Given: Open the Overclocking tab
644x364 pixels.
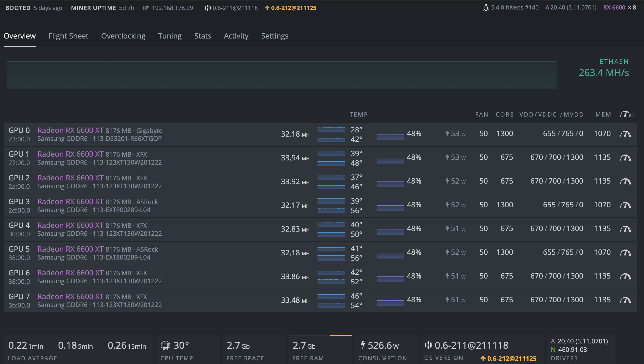Looking at the screenshot, I should (x=123, y=36).
